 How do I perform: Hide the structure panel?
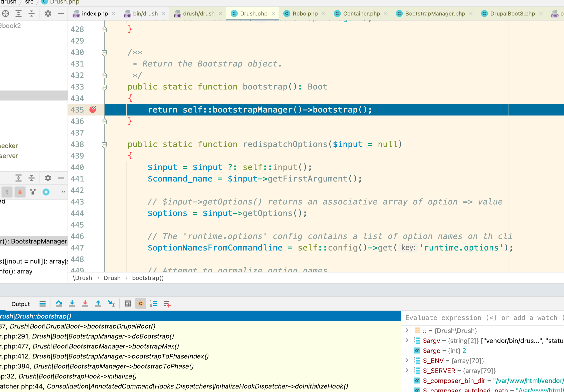pos(61,178)
